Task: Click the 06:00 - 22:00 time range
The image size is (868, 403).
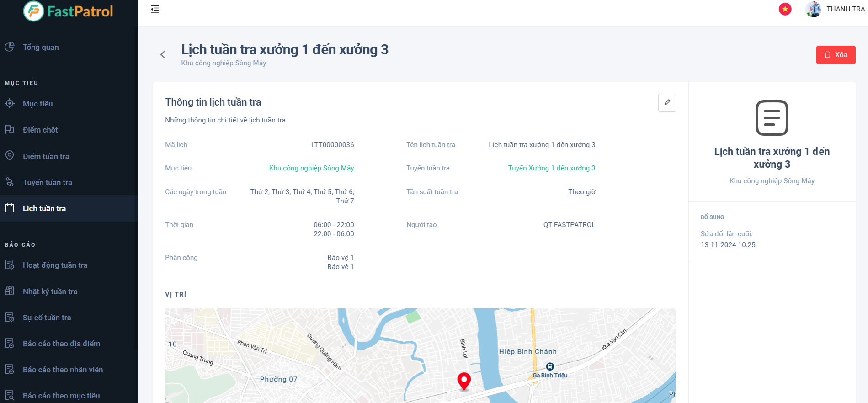Action: point(334,225)
